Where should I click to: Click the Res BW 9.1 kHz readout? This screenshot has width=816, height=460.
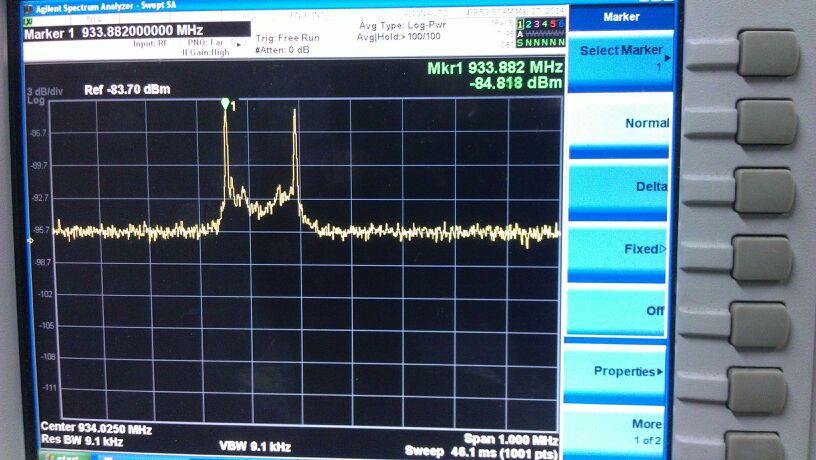pyautogui.click(x=83, y=441)
